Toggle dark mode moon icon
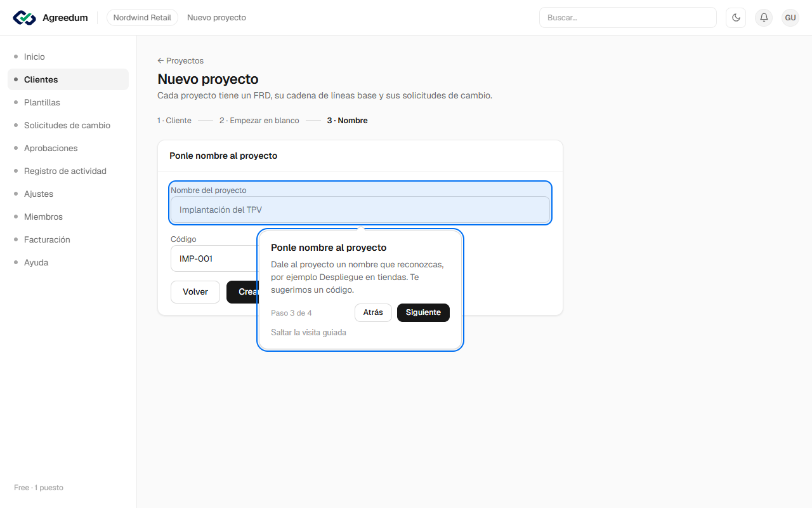This screenshot has height=508, width=812. 736,18
